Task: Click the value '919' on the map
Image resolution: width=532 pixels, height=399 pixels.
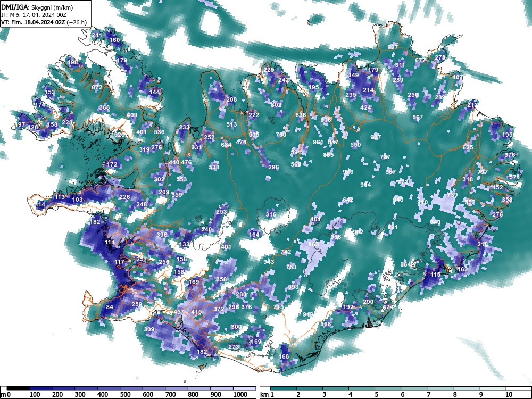Action: click(308, 314)
